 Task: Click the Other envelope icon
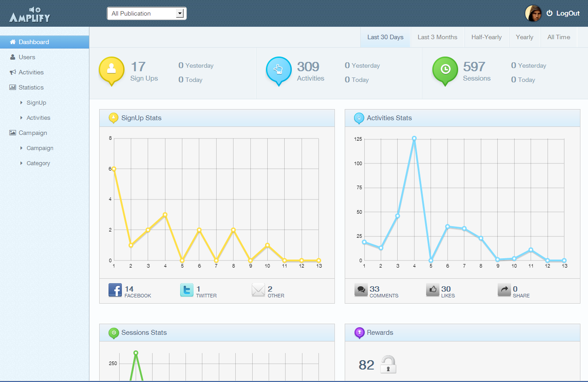point(258,290)
